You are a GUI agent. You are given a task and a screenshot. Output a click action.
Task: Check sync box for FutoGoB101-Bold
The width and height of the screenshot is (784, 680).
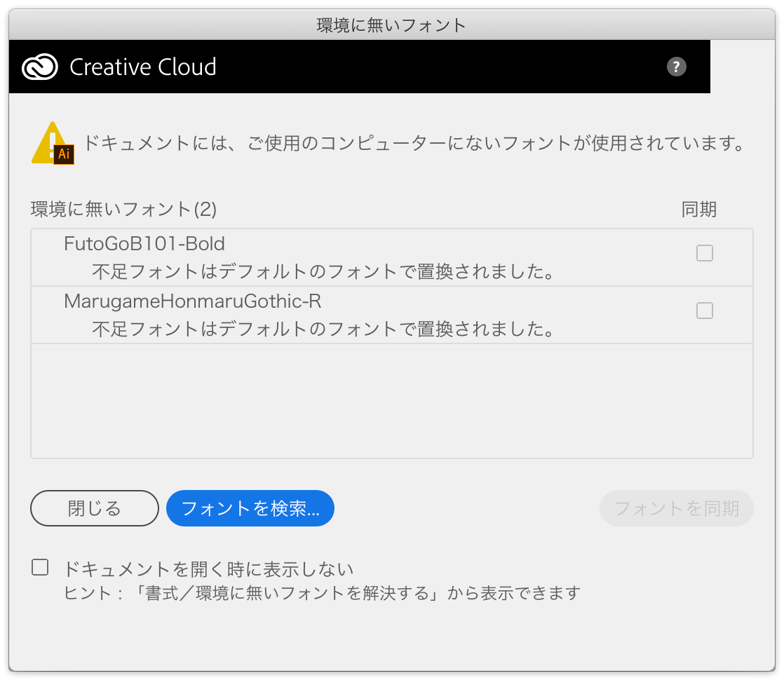[705, 253]
